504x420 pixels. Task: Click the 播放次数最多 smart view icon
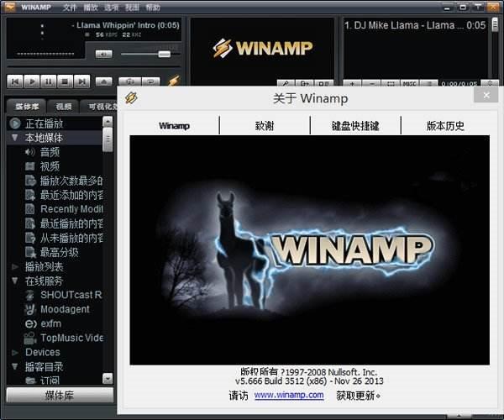[30, 181]
